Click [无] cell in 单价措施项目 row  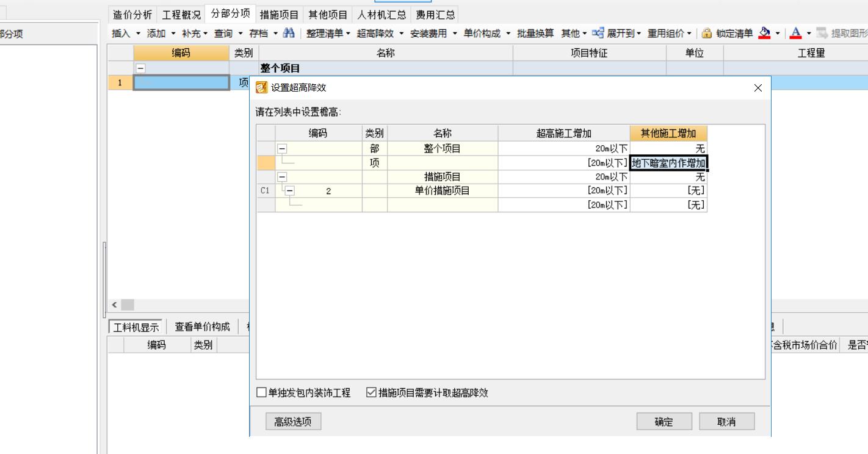pyautogui.click(x=668, y=190)
